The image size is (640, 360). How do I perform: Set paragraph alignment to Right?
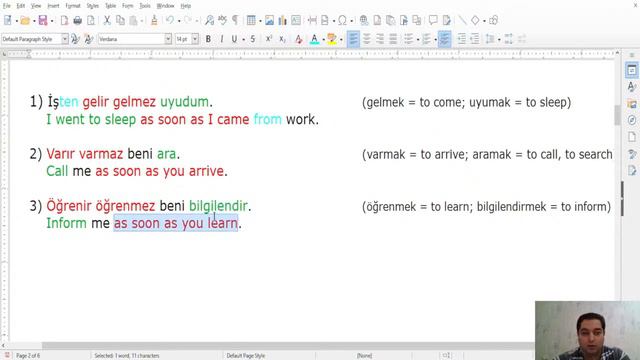[380, 39]
